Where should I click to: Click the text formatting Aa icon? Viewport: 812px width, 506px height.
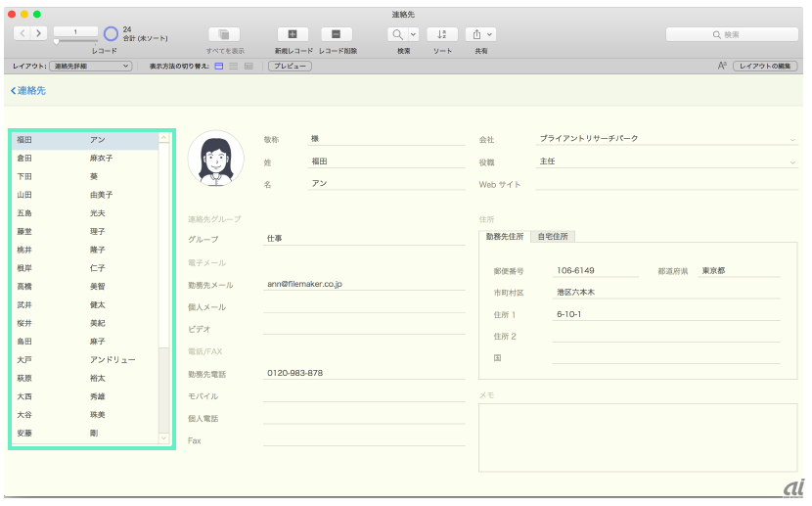point(723,66)
